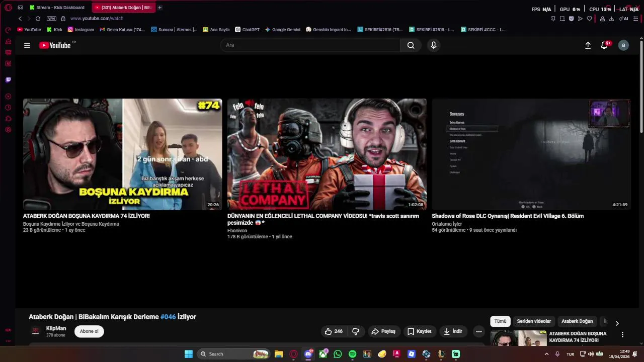
Task: Open options for suggested Boşuna Kaydırma 74 video
Action: pos(622,334)
